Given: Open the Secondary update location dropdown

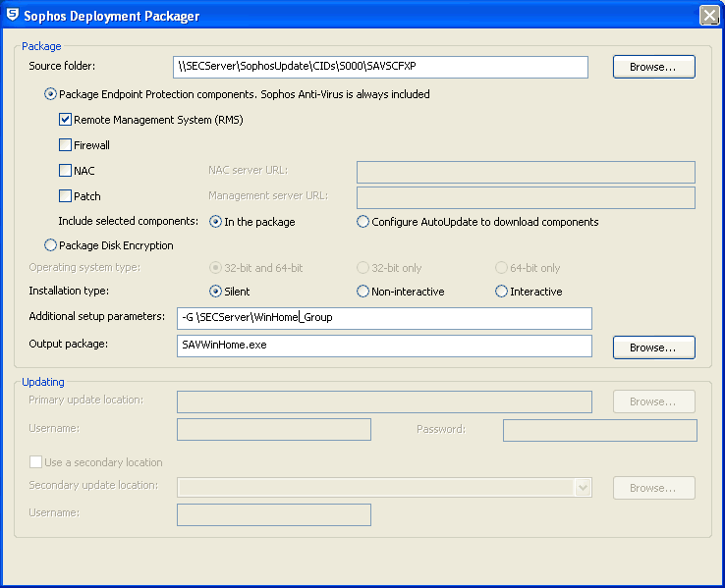Looking at the screenshot, I should tap(583, 488).
